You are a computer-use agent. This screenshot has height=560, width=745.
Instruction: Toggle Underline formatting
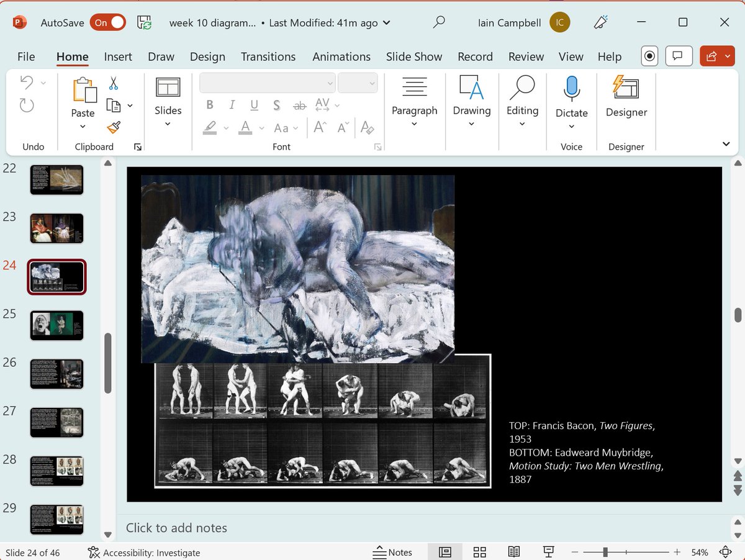click(x=254, y=105)
